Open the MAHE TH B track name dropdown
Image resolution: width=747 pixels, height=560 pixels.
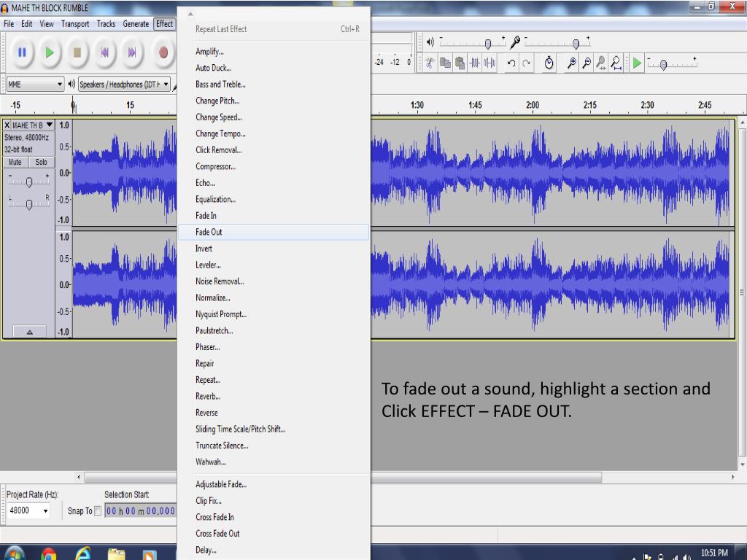point(33,125)
